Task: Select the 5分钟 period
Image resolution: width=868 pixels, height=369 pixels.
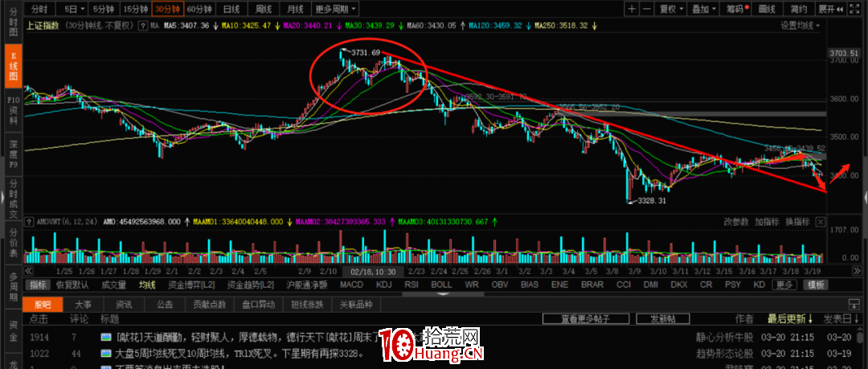Action: [x=104, y=9]
